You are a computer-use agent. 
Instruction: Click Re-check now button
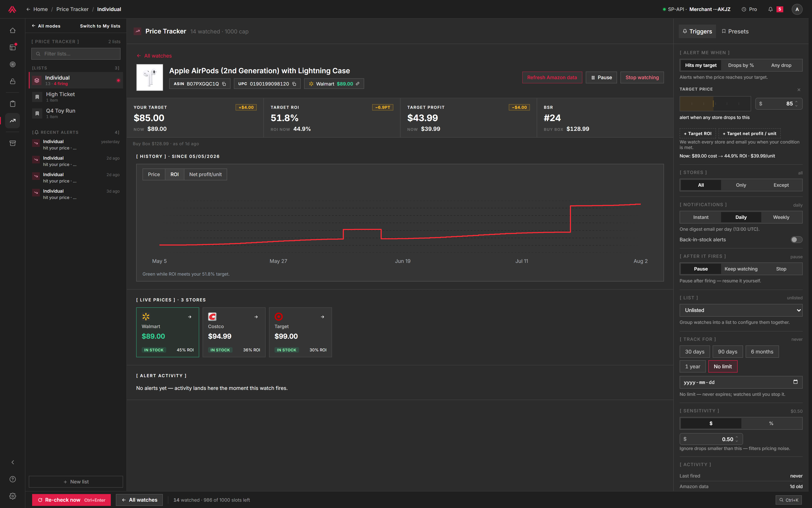(72, 500)
